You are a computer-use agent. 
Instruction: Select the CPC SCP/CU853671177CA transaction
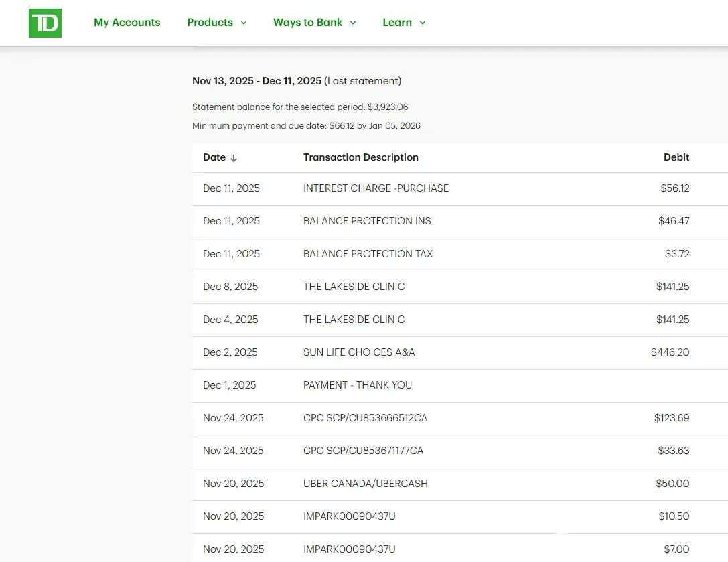(x=363, y=451)
